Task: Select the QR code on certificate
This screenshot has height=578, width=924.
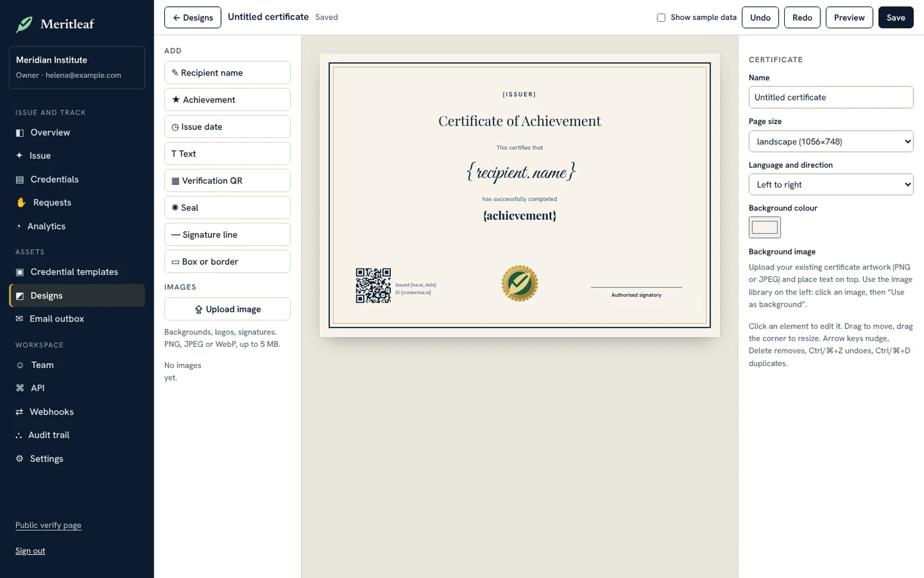Action: point(374,285)
